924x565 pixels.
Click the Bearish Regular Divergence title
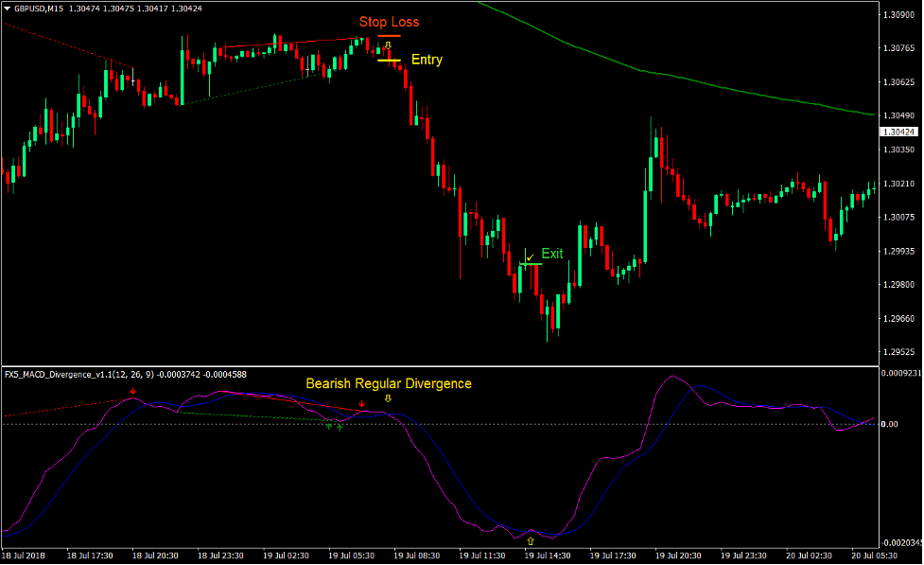(389, 383)
